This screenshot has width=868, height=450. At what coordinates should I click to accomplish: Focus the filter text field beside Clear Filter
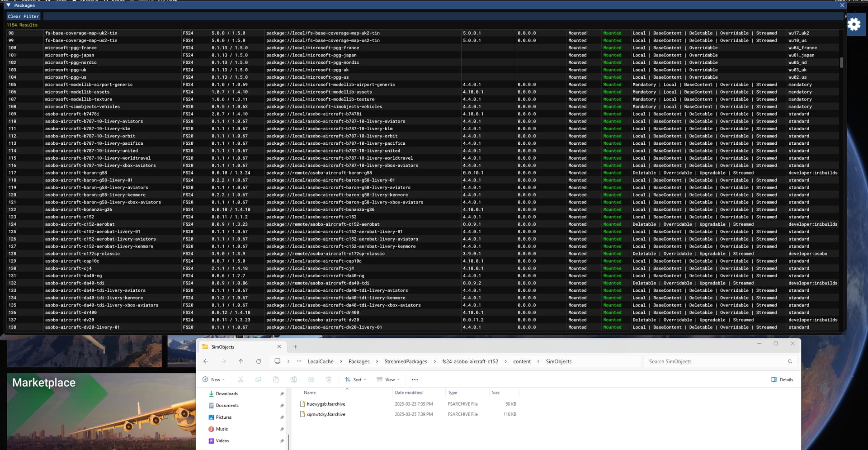[443, 16]
